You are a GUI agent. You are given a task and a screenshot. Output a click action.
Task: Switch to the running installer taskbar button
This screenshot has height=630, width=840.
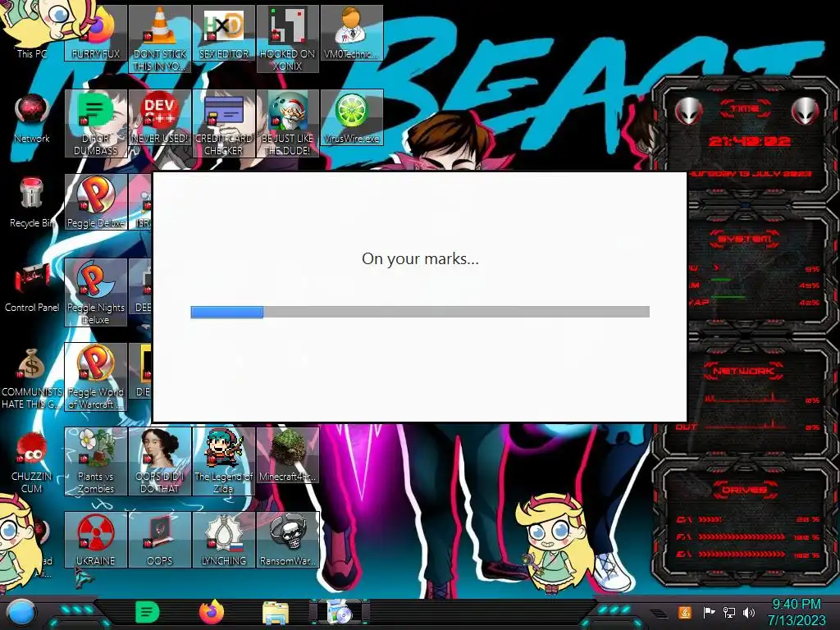(340, 612)
